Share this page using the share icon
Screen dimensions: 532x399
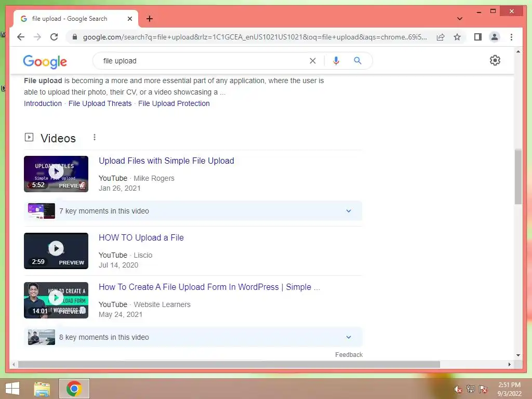click(441, 37)
